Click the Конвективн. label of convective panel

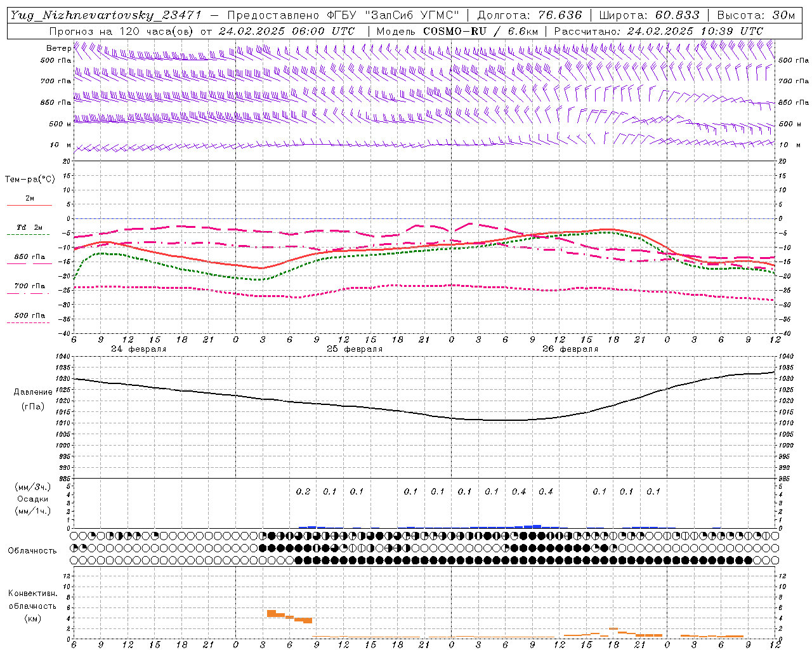coord(32,594)
